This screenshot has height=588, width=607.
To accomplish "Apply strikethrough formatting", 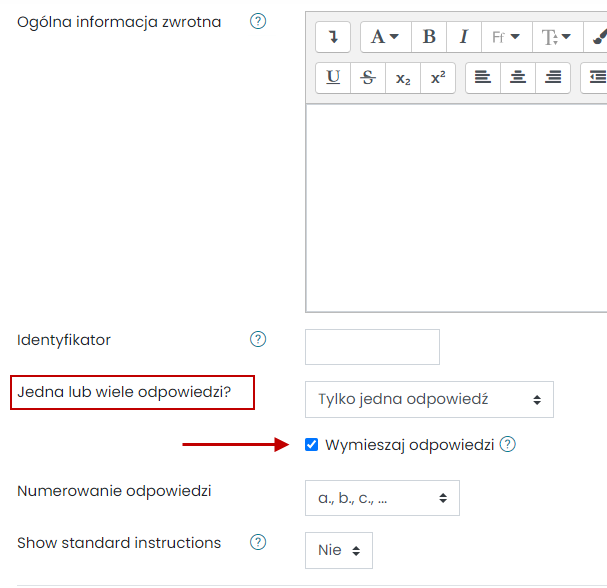I will pos(367,77).
